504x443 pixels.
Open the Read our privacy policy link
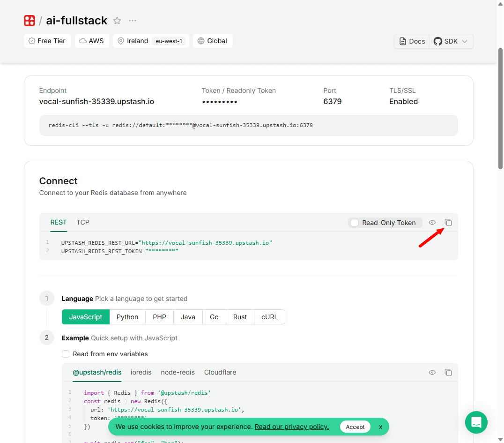291,427
